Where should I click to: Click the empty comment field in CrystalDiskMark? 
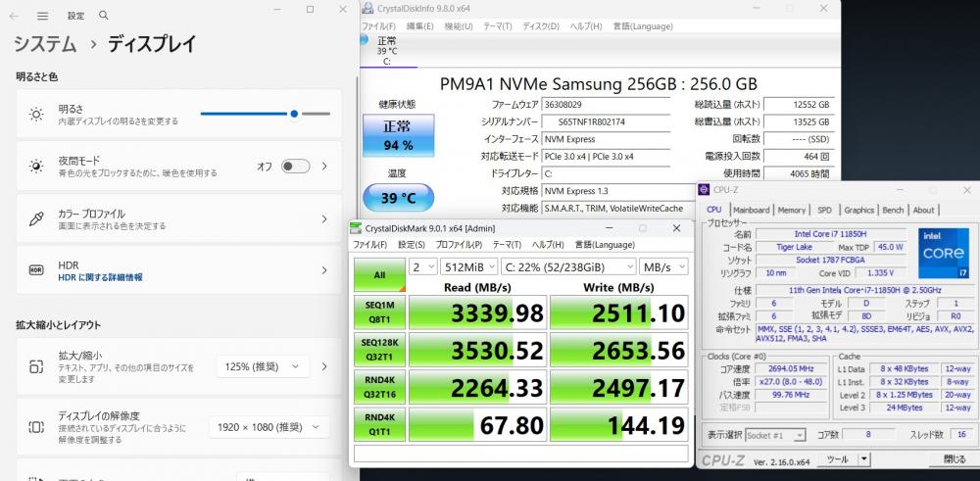click(520, 454)
